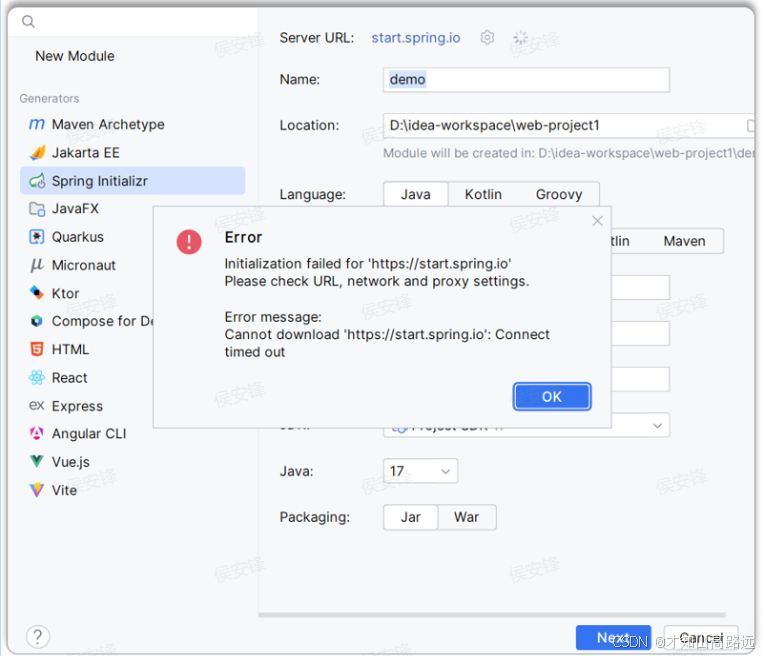The height and width of the screenshot is (656, 762).
Task: Click the Location path field
Action: click(x=569, y=126)
